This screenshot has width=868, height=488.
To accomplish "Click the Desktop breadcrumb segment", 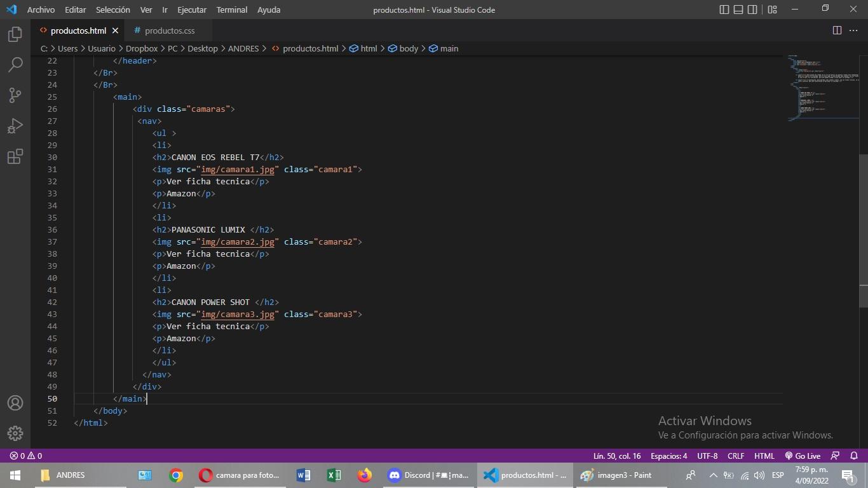I will coord(203,48).
